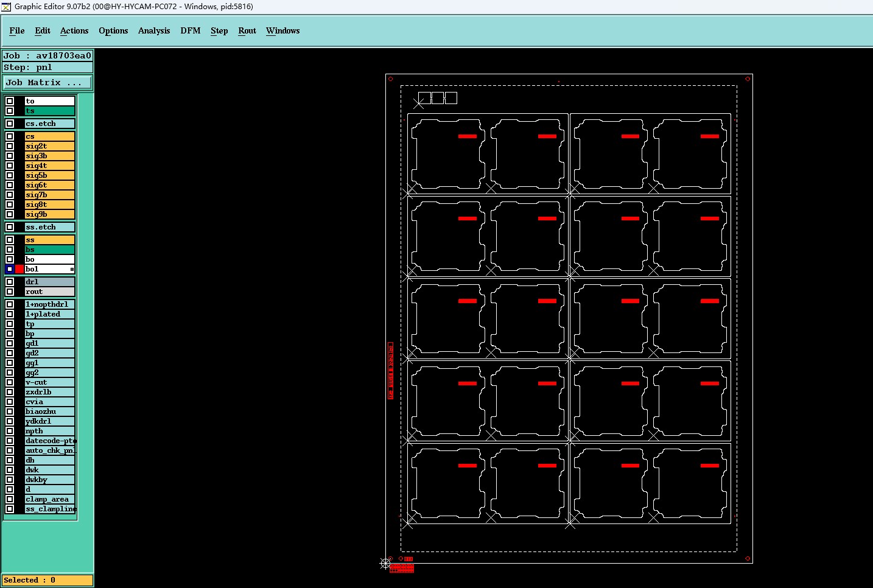The height and width of the screenshot is (588, 873).
Task: Toggle the checkbox for layer cs.etch
Action: pyautogui.click(x=10, y=124)
